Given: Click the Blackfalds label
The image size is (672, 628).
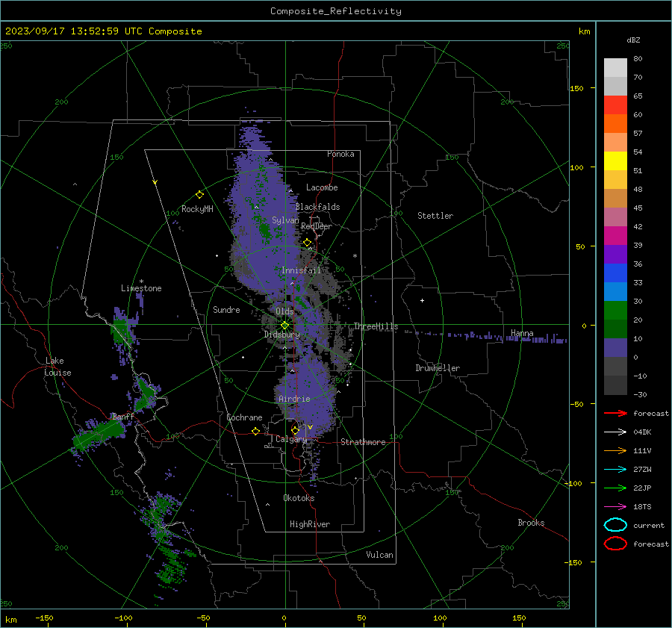Looking at the screenshot, I should (317, 207).
